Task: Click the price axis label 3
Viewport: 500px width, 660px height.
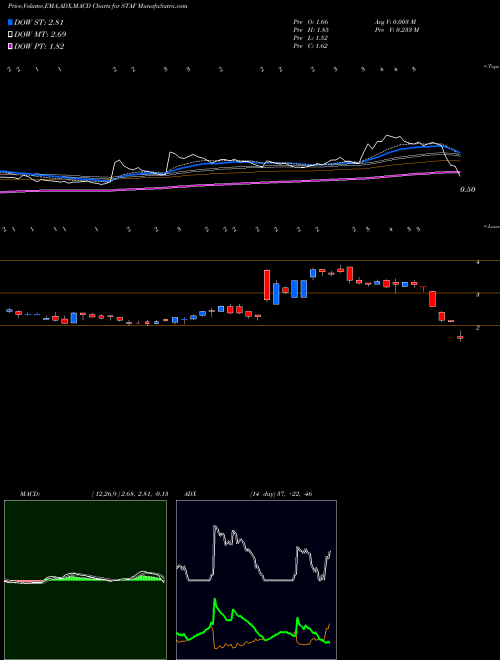Action: pos(477,295)
